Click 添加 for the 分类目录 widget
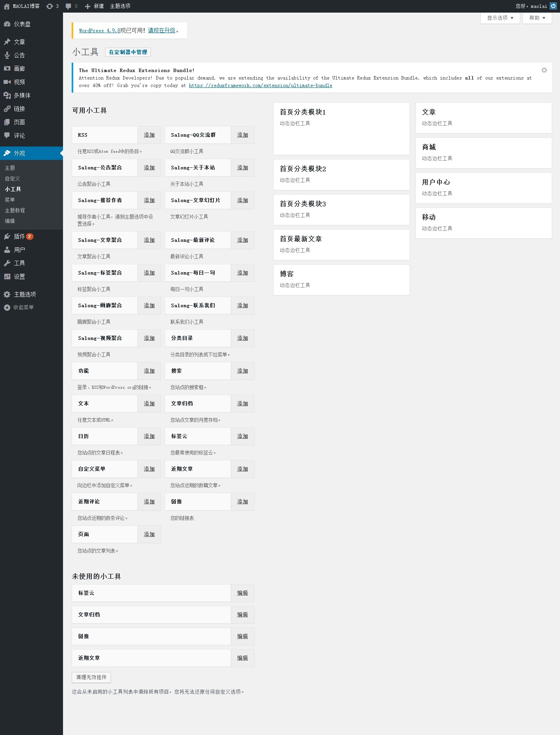Screen dimensions: 560x735 coord(243,338)
